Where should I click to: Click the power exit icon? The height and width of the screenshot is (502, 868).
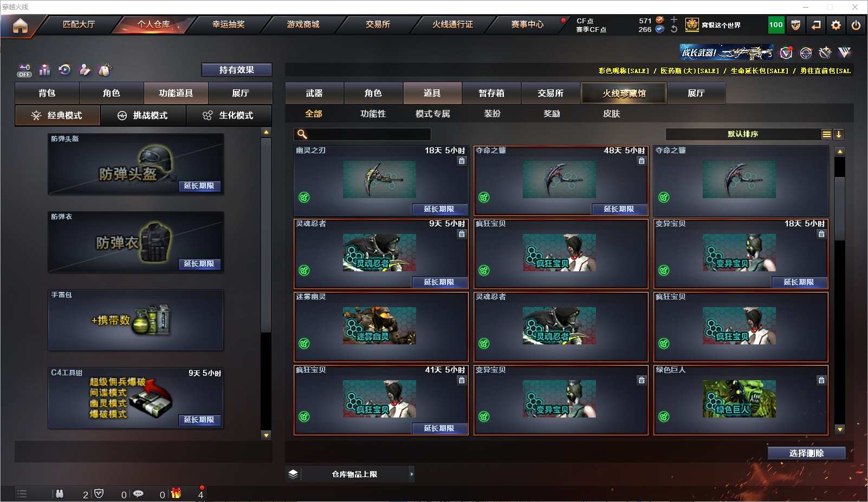(856, 25)
